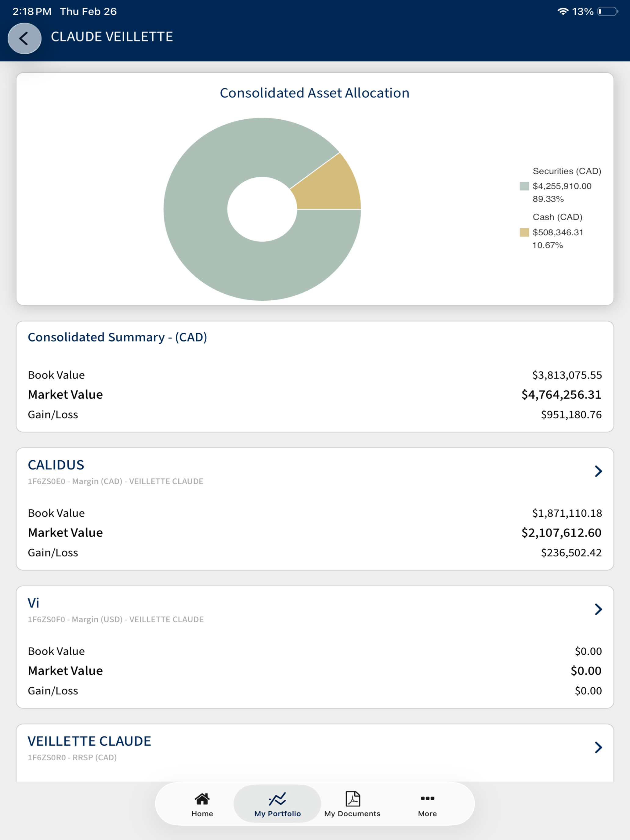Select the Securities (CAD) green legend swatch
The width and height of the screenshot is (630, 840).
[524, 186]
